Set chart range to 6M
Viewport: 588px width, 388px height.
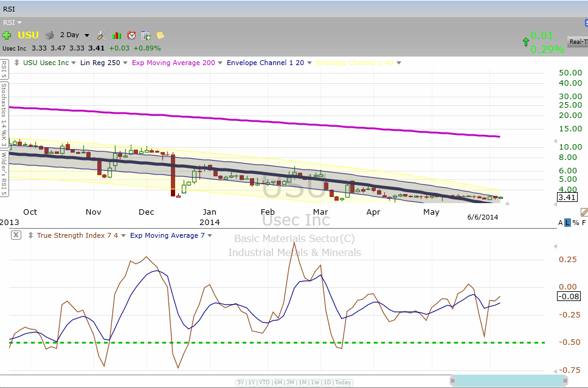tap(278, 383)
